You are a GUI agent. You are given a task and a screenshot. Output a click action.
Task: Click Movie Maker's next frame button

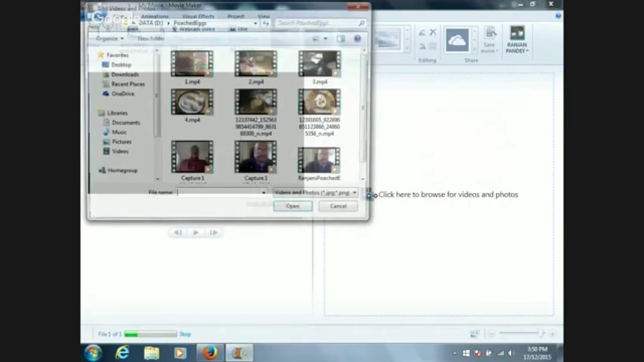click(x=214, y=232)
